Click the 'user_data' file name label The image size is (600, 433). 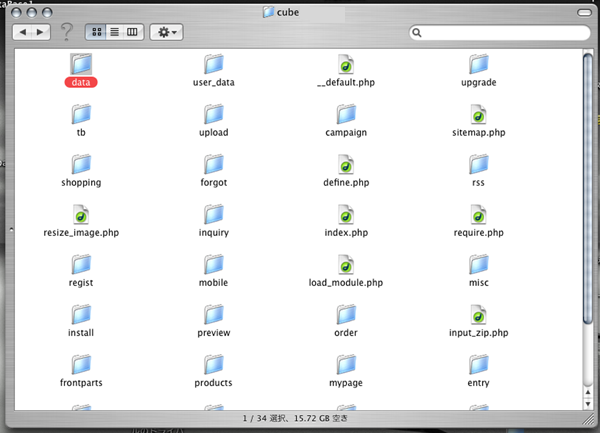click(214, 82)
